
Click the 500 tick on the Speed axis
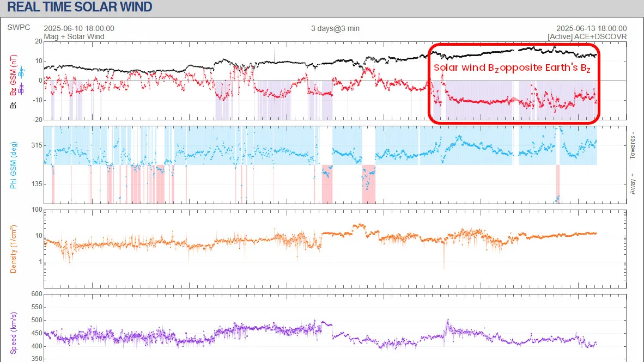(37, 320)
